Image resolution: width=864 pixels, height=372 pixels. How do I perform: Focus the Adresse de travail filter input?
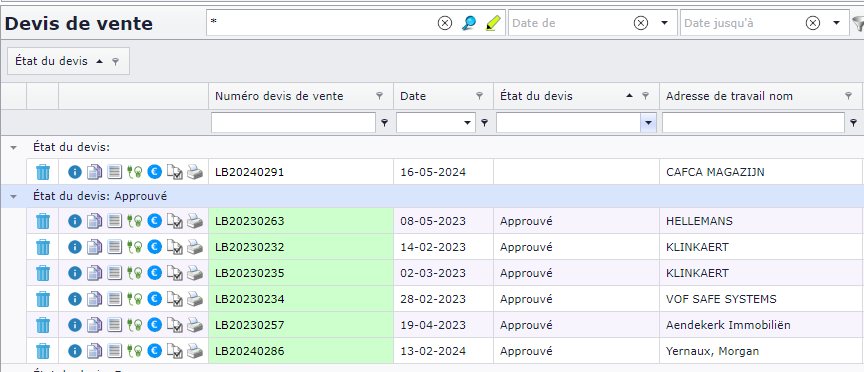[x=753, y=123]
